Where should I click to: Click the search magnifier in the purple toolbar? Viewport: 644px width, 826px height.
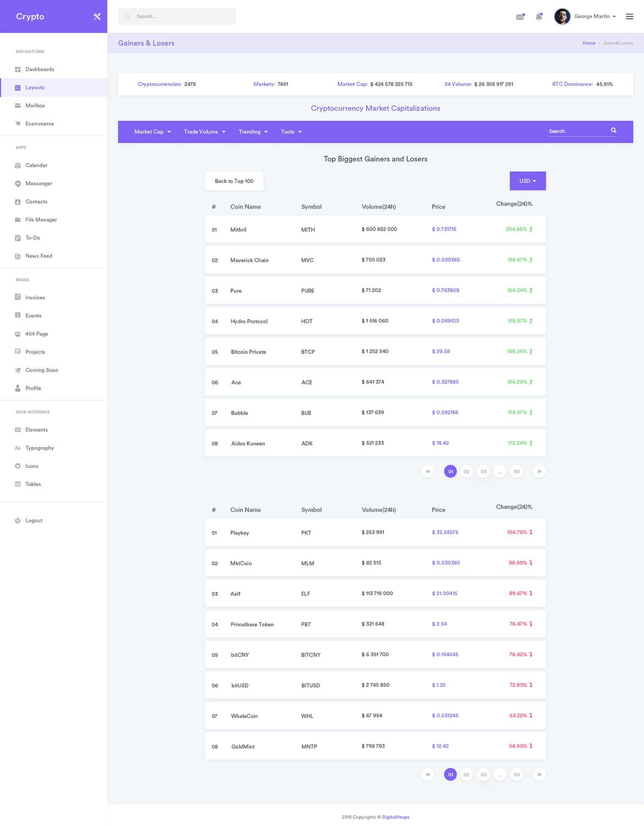pos(614,131)
